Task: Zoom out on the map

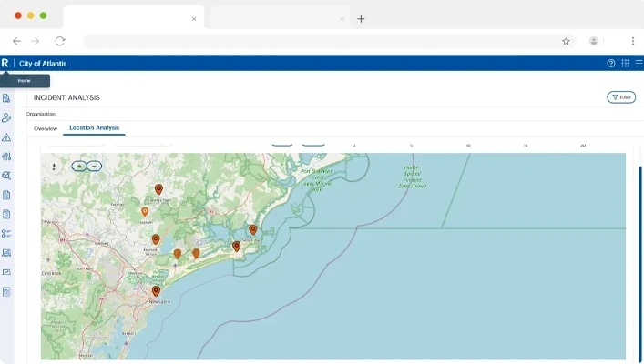Action: click(95, 166)
